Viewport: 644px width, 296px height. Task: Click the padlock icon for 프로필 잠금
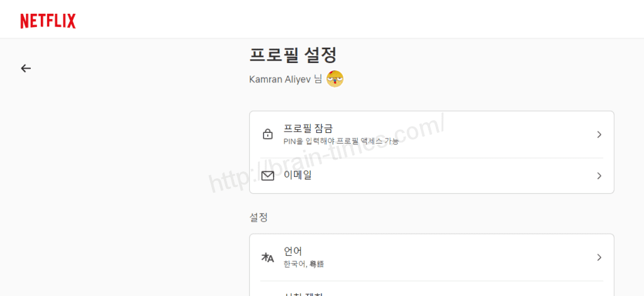[267, 134]
